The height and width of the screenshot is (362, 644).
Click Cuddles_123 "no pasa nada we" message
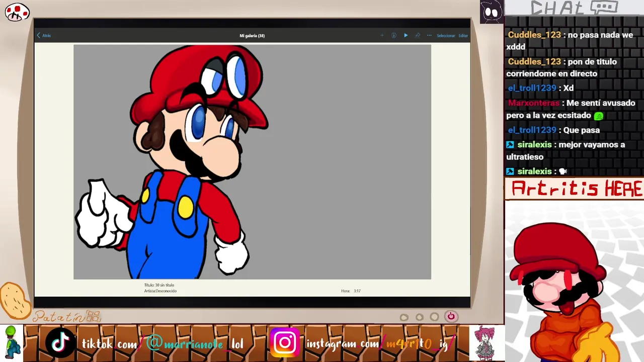tap(571, 41)
